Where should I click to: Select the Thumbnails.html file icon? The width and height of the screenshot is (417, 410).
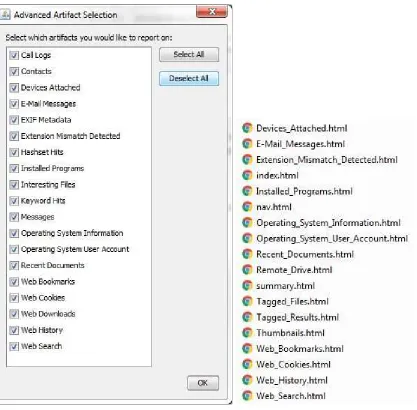coord(247,333)
